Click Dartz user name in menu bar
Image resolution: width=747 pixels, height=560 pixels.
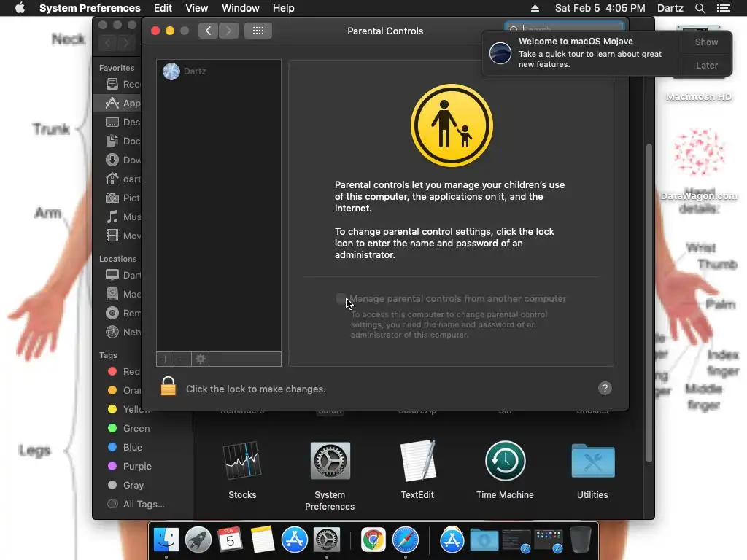(x=670, y=8)
